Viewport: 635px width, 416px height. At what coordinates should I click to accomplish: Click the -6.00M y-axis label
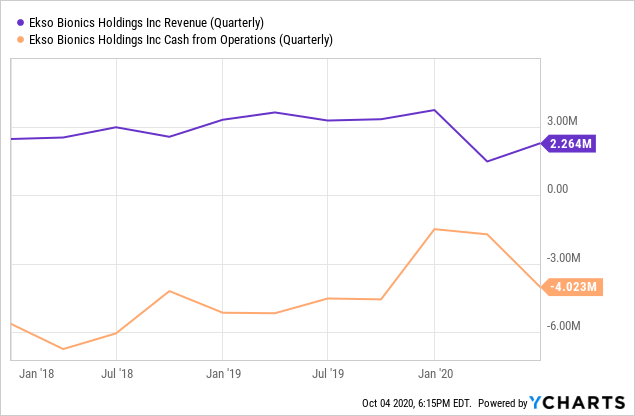coord(564,326)
